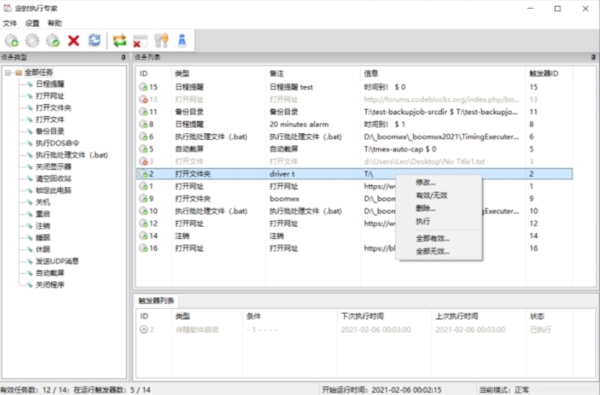Click the red disabled icon of task 3

pyautogui.click(x=143, y=162)
